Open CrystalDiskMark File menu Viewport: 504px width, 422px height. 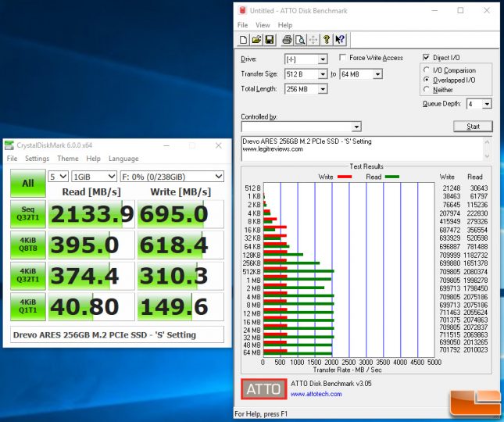point(12,159)
